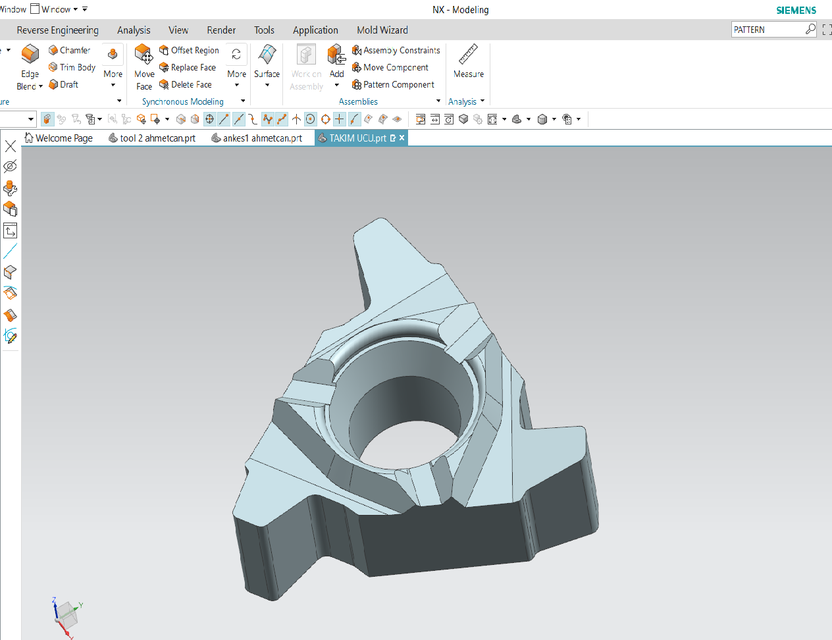The height and width of the screenshot is (640, 832).
Task: Open the Add Component command
Action: tap(336, 63)
